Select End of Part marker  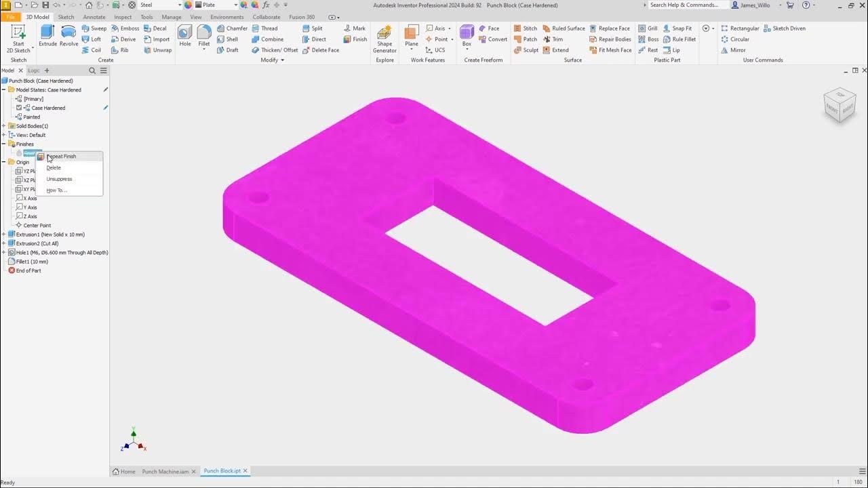tap(24, 270)
